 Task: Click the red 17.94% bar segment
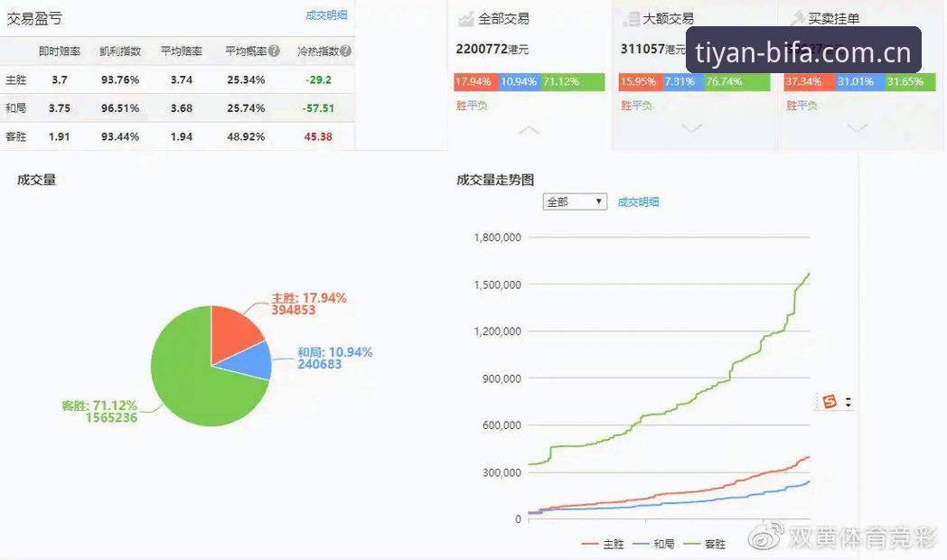coord(476,82)
